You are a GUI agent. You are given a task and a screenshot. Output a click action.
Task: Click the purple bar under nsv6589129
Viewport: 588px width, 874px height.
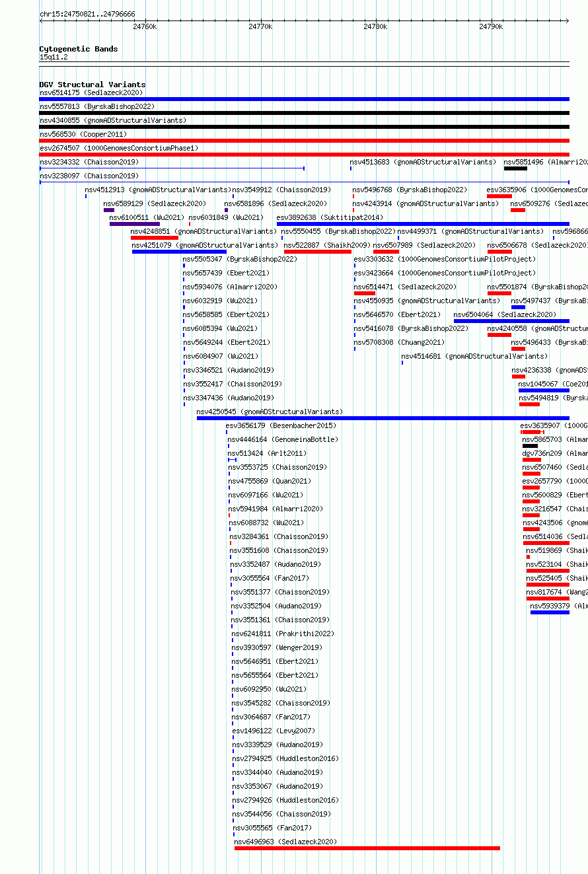(x=109, y=210)
